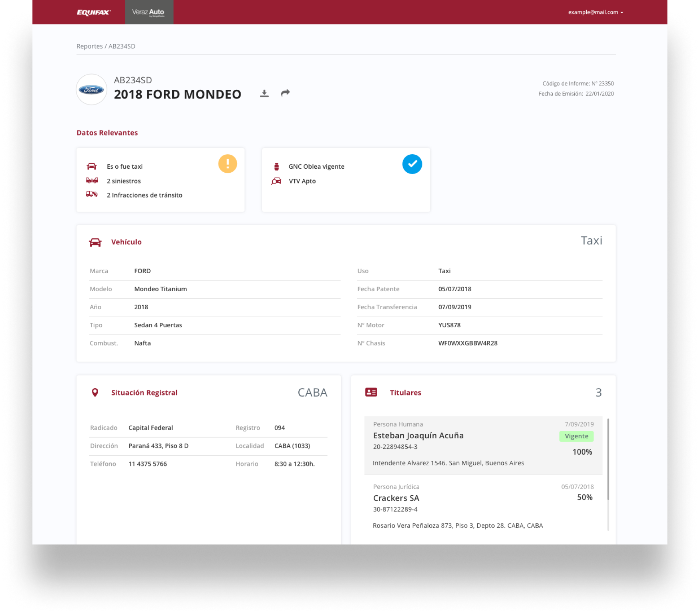Click the 'Titulares' section title
Viewport: 700px width, 615px height.
coord(406,393)
